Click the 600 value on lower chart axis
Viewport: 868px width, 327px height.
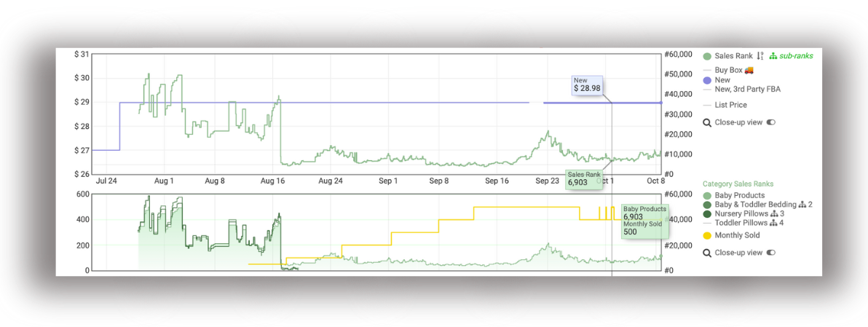83,194
